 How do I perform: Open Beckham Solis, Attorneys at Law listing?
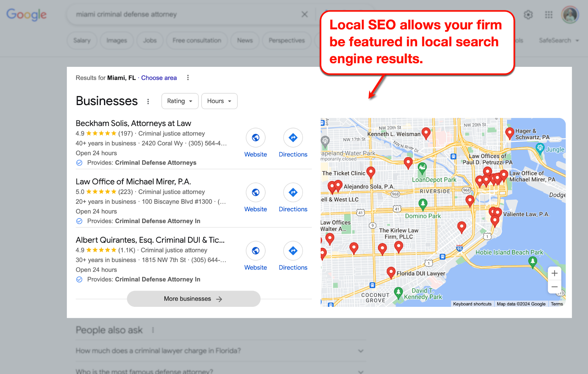click(133, 123)
